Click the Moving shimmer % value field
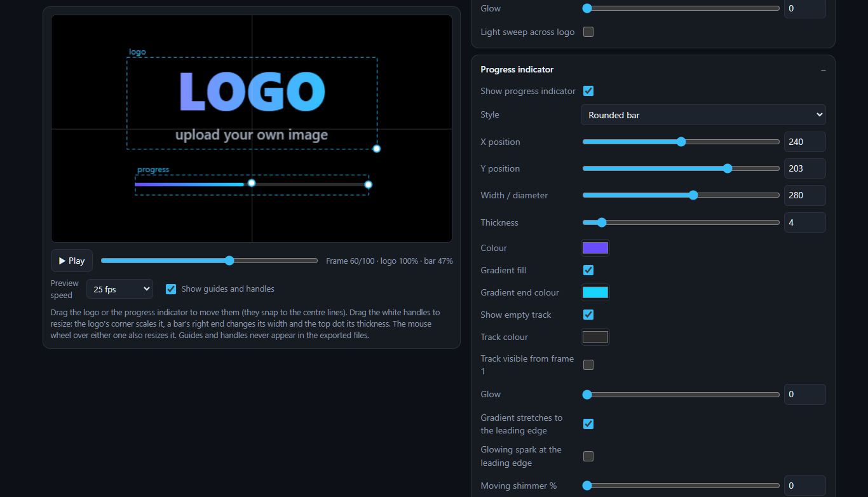This screenshot has height=497, width=868. (x=804, y=486)
